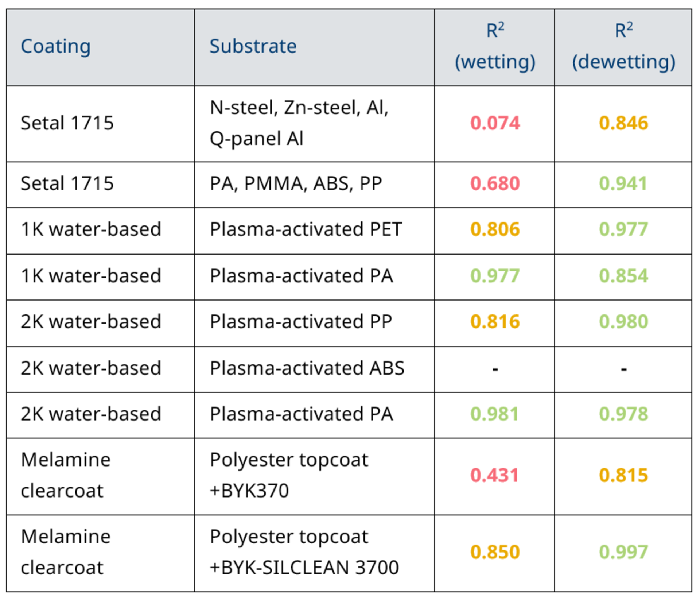This screenshot has width=700, height=600.
Task: Click the Coating column header
Action: click(x=56, y=46)
